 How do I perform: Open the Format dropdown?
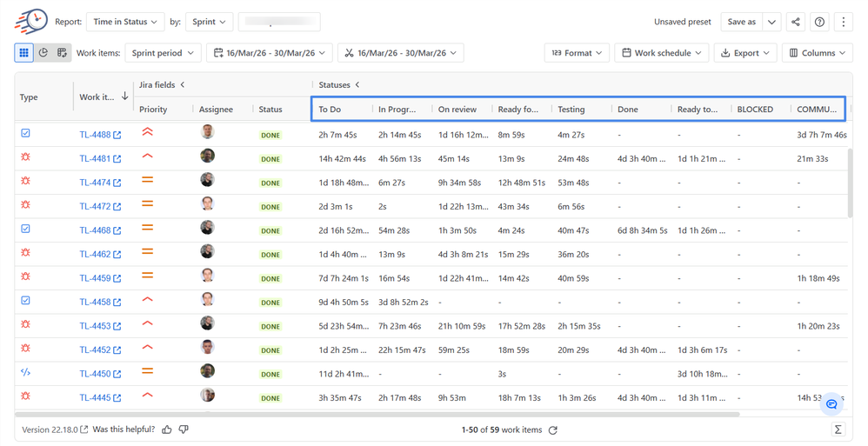point(577,52)
